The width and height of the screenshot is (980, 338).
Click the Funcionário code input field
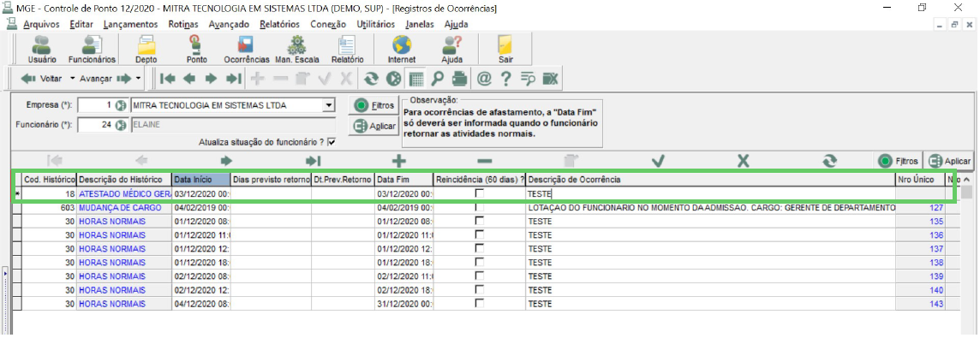[96, 125]
